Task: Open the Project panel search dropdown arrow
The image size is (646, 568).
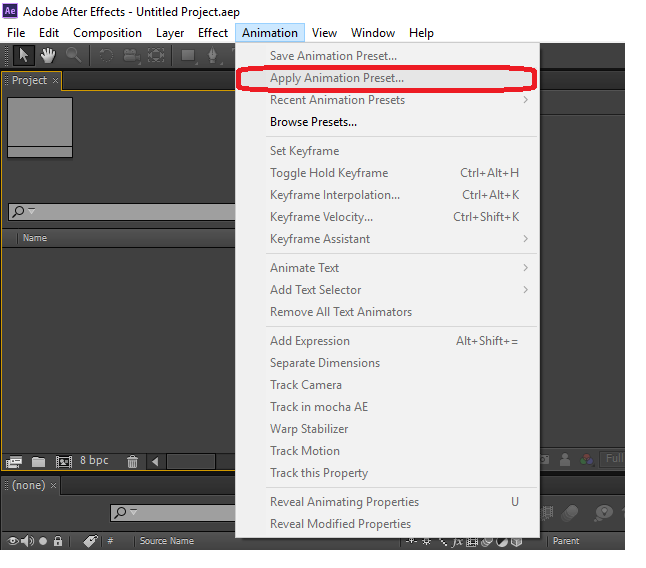Action: coord(32,211)
